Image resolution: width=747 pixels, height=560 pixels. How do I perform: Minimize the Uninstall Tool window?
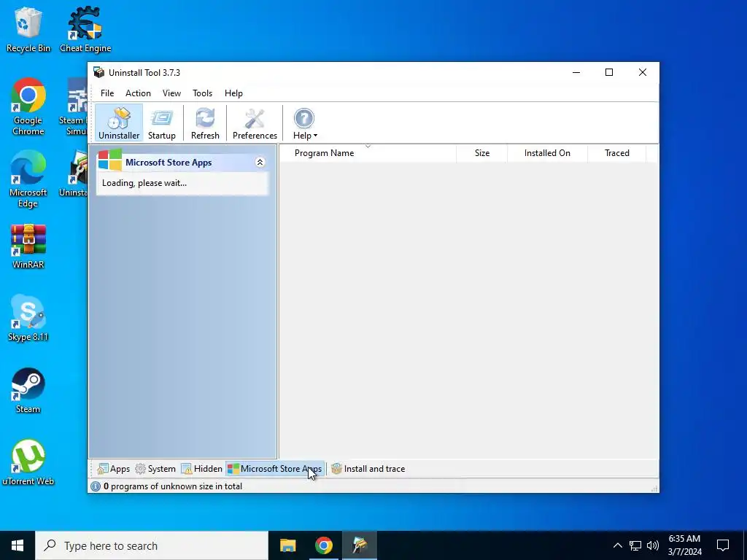point(576,72)
